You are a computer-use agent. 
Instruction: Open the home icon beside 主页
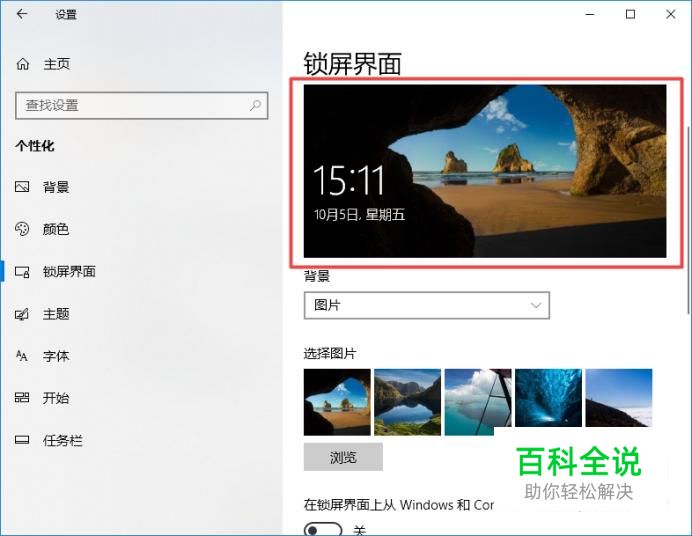(x=23, y=64)
